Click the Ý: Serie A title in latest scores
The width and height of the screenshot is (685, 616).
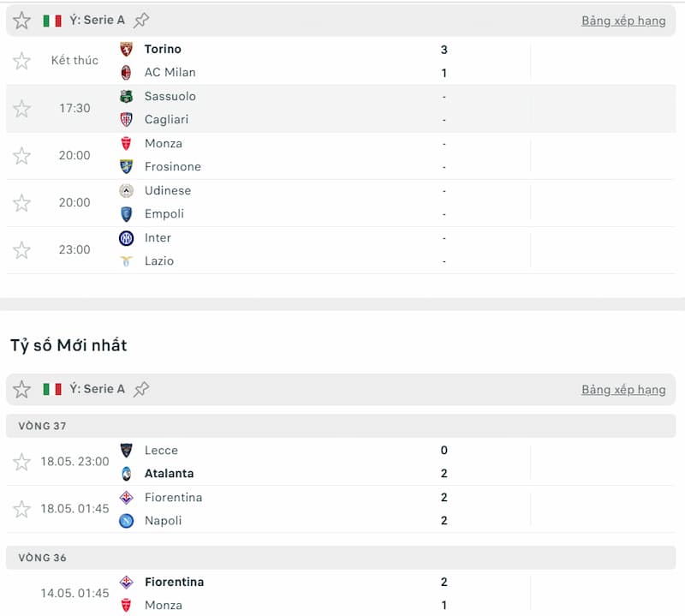pos(97,389)
